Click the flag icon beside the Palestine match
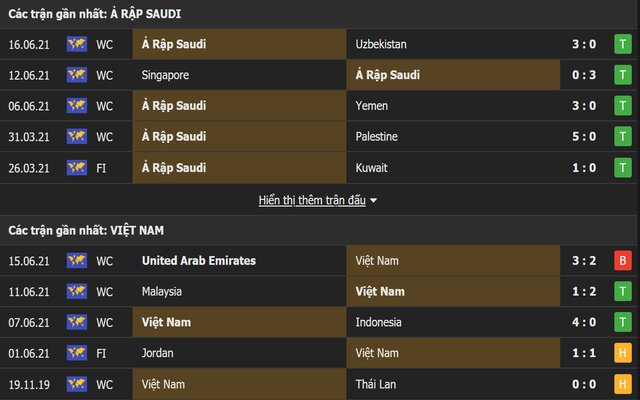The height and width of the screenshot is (400, 640). (76, 137)
